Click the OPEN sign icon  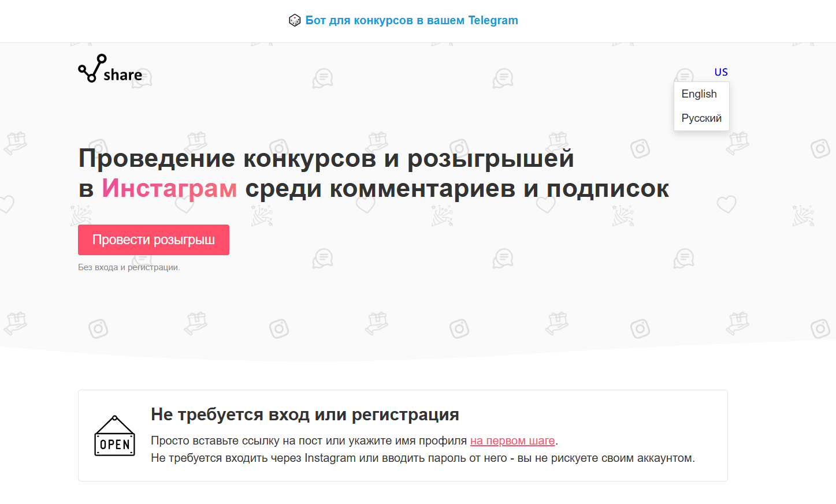(115, 436)
